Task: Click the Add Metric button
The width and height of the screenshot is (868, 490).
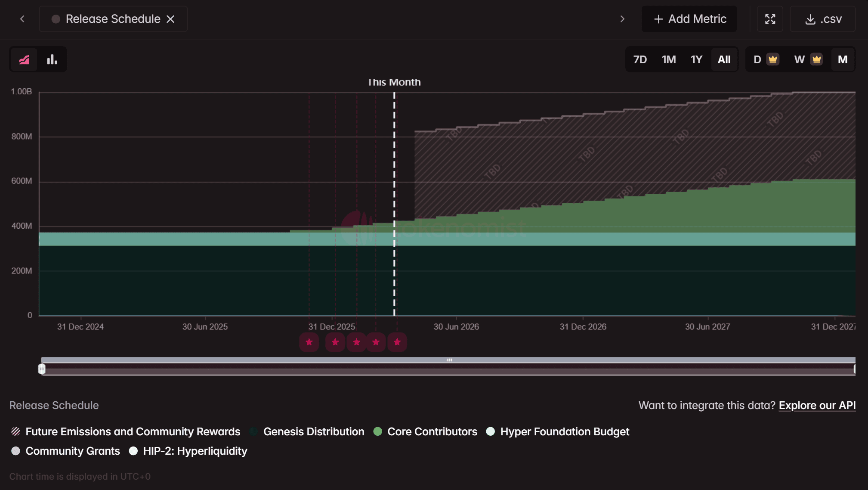Action: 689,19
